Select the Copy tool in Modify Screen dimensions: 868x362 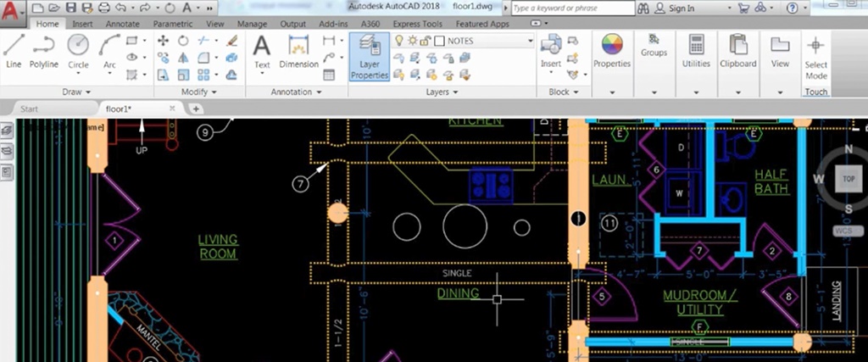(164, 58)
